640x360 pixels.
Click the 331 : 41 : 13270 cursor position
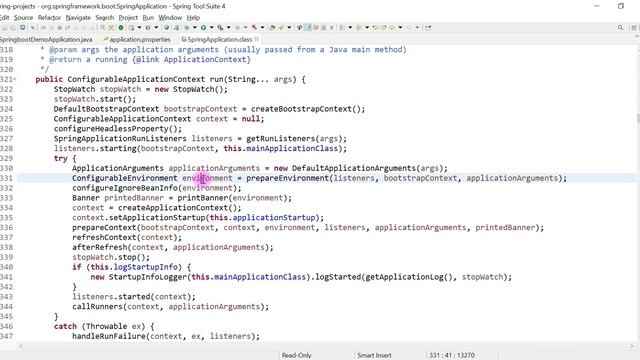(452, 355)
